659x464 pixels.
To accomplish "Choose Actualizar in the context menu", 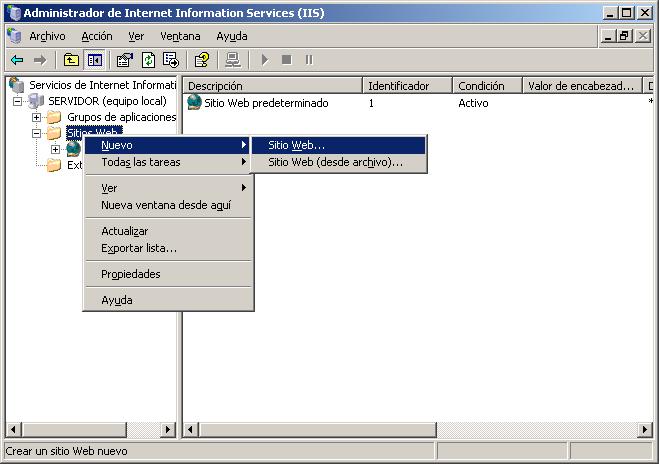I will coord(168,231).
